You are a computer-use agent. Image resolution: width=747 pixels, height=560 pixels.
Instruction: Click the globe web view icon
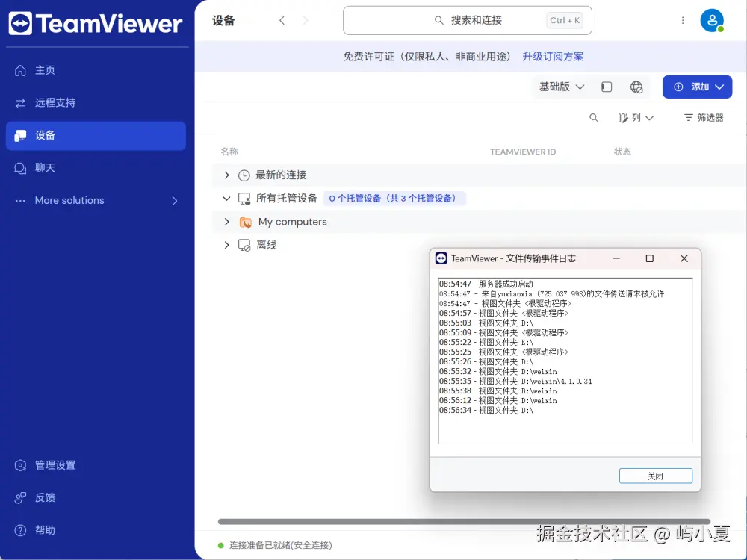point(636,87)
